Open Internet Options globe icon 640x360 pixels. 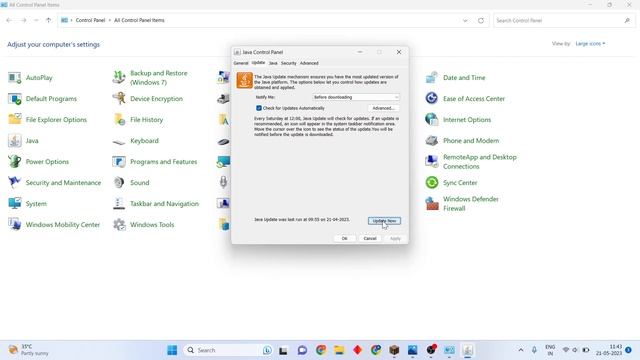432,120
